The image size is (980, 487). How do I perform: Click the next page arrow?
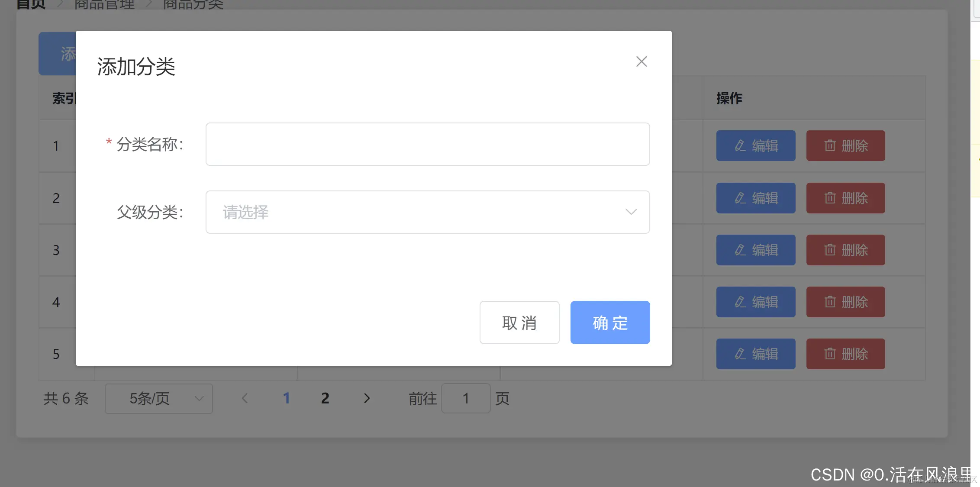(x=367, y=398)
